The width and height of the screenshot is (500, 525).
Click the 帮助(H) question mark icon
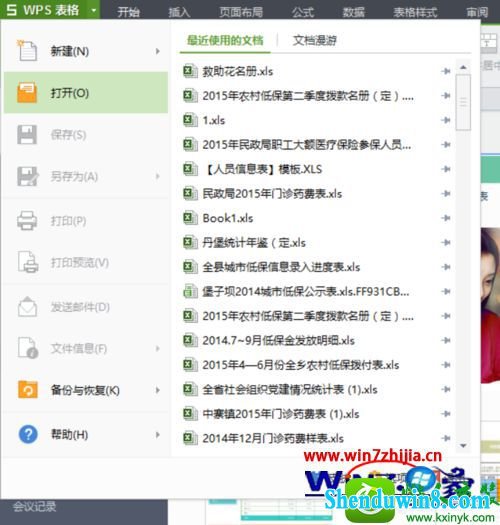tap(28, 434)
